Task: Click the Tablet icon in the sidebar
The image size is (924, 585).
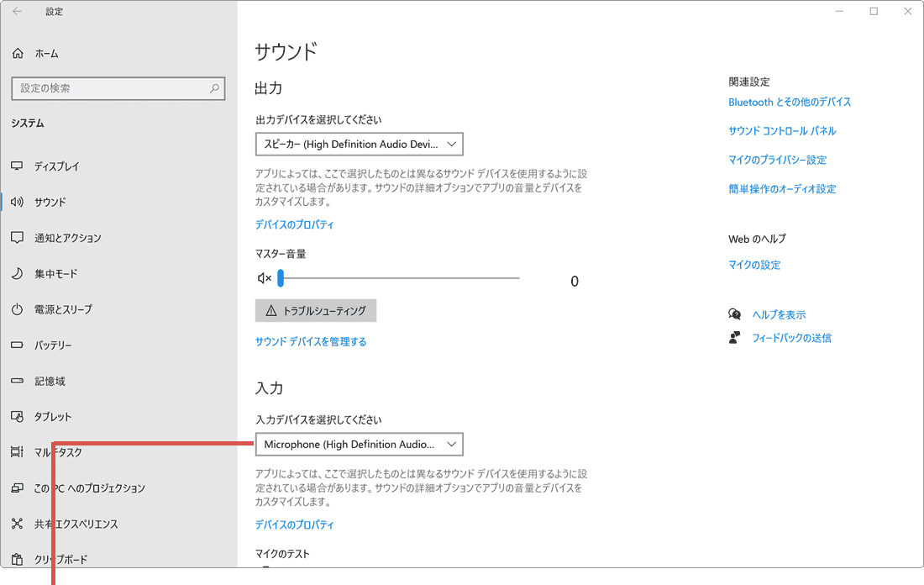Action: click(x=17, y=416)
